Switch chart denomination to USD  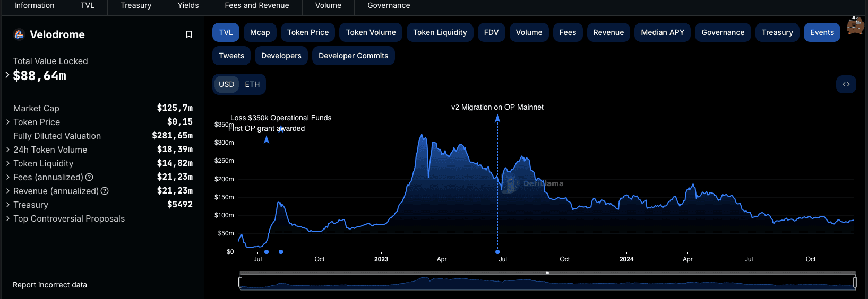[x=227, y=84]
